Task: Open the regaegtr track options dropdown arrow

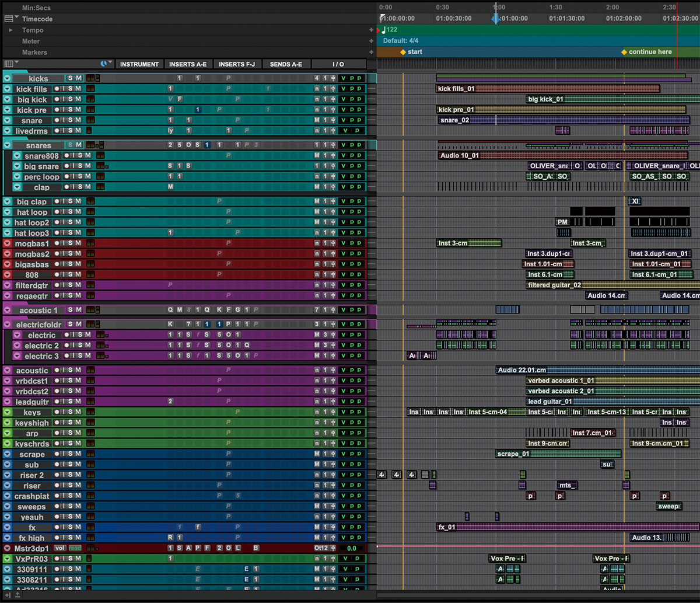Action: point(7,296)
